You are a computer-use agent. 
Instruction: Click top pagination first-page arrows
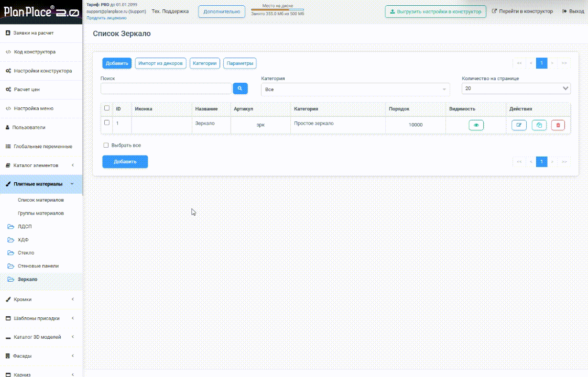[x=519, y=63]
